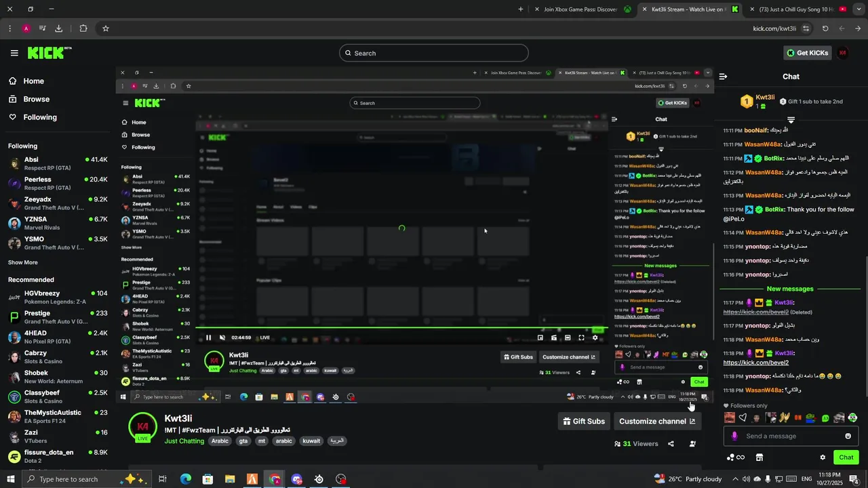Image resolution: width=868 pixels, height=488 pixels.
Task: Open the K4 profile avatar menu
Action: tap(843, 53)
